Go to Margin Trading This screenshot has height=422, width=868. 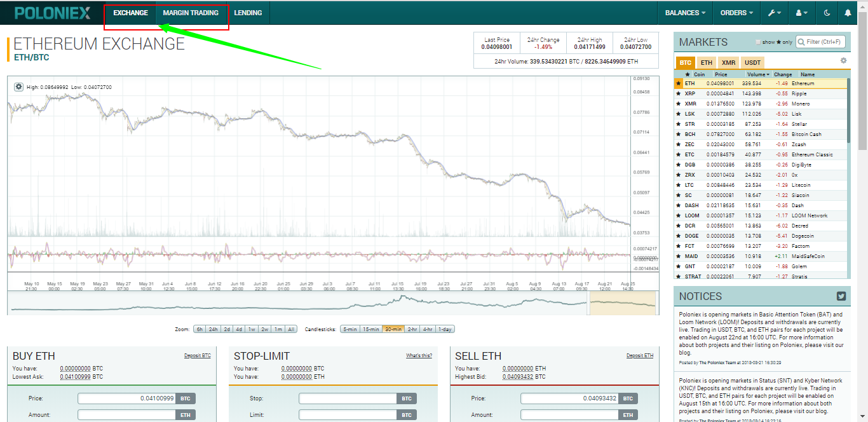click(191, 13)
